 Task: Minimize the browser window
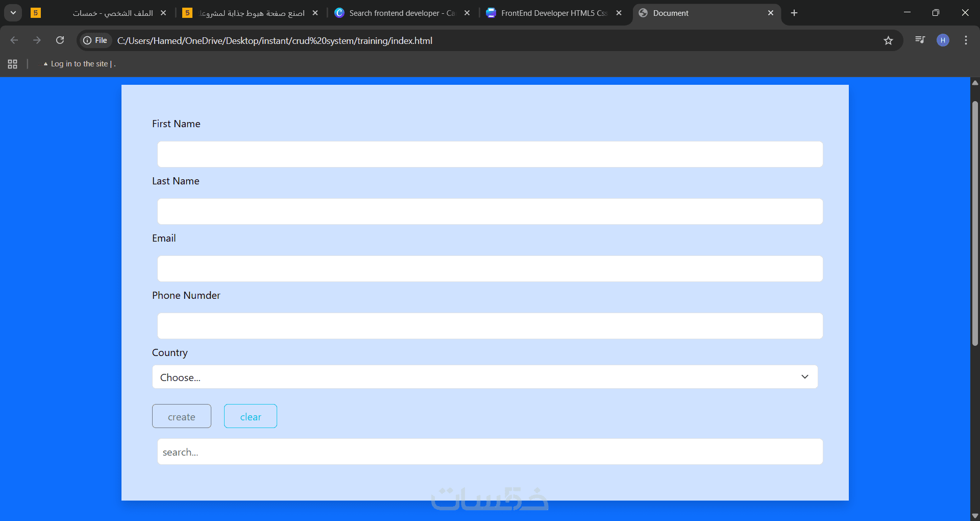tap(907, 13)
